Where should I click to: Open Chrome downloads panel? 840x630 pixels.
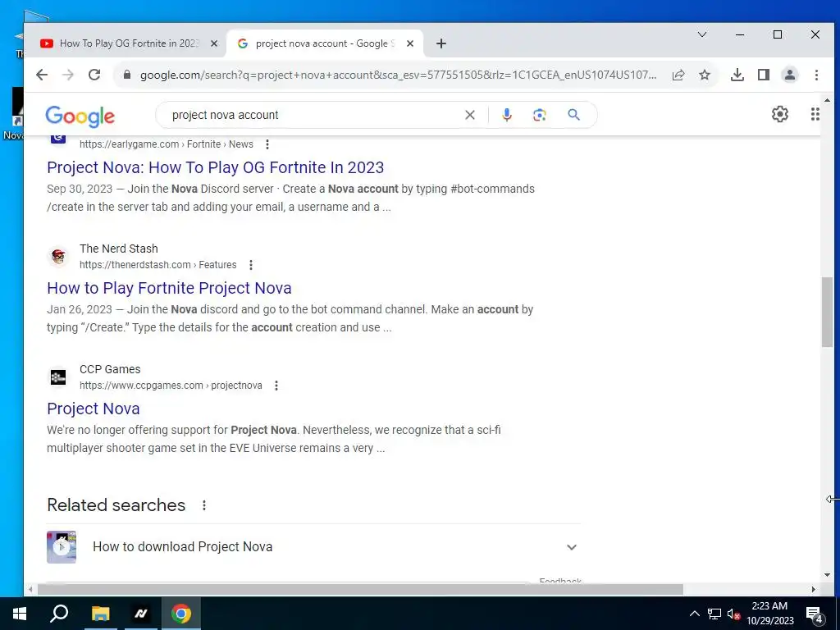(737, 75)
